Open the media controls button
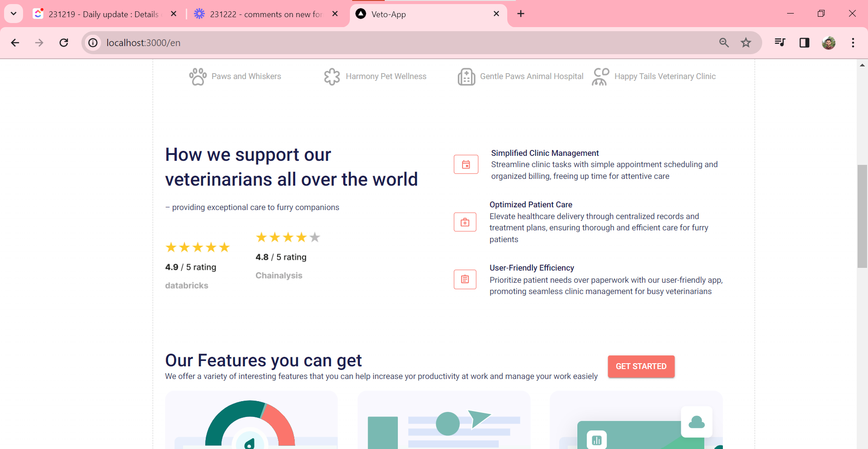The height and width of the screenshot is (449, 868). pyautogui.click(x=780, y=43)
